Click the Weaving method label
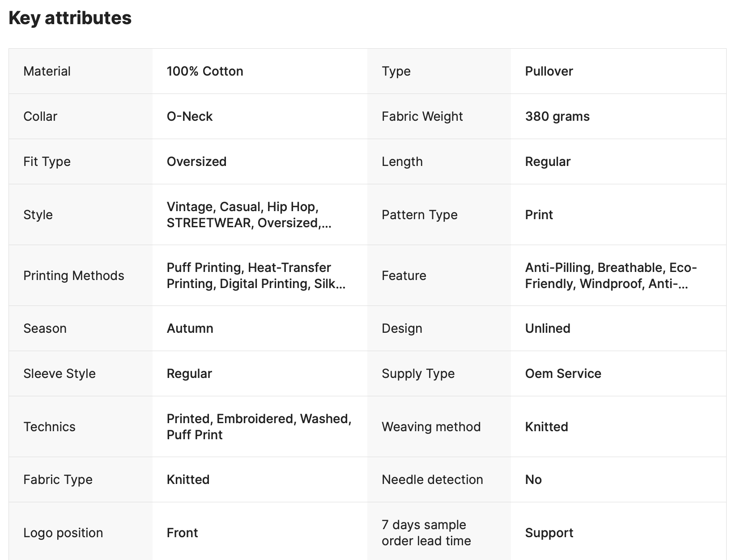Image resolution: width=732 pixels, height=560 pixels. [431, 427]
